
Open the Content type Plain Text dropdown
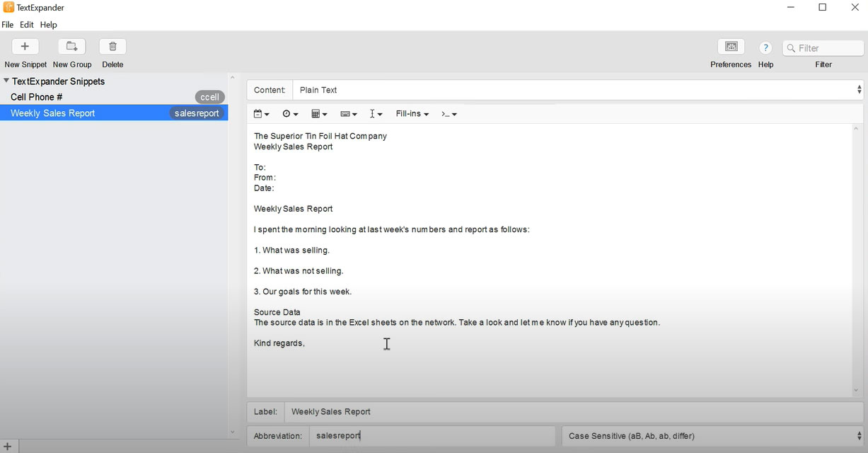[577, 90]
